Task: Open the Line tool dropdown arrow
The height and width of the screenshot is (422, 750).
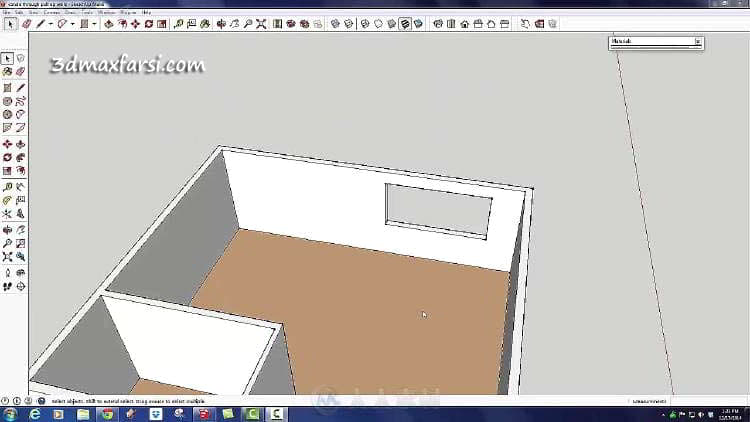Action: tap(50, 23)
